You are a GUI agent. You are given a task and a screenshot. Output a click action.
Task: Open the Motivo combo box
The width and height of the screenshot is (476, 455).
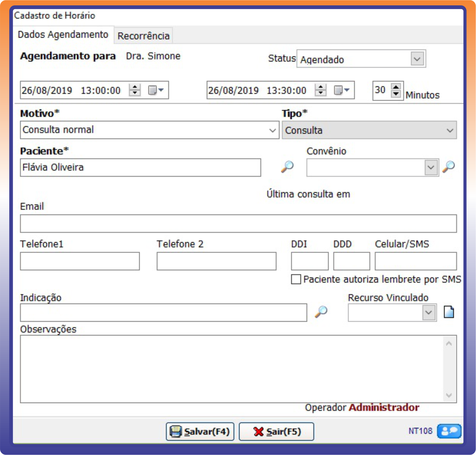[x=272, y=130]
